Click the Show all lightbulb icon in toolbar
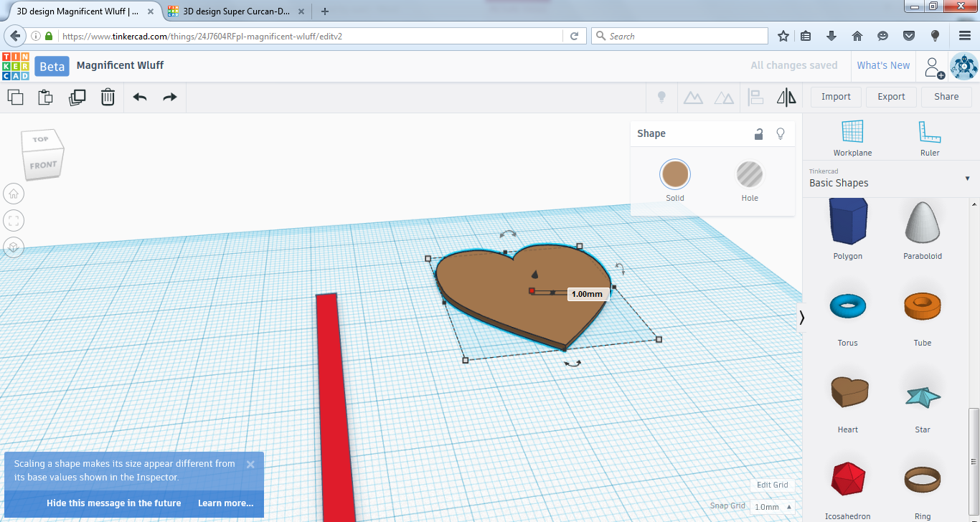The height and width of the screenshot is (522, 980). [x=662, y=97]
